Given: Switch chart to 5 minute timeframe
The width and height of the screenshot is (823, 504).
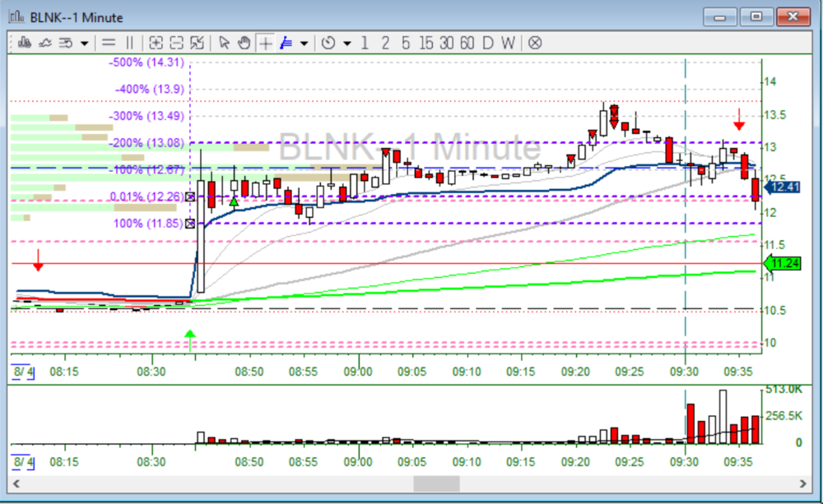Looking at the screenshot, I should click(406, 43).
